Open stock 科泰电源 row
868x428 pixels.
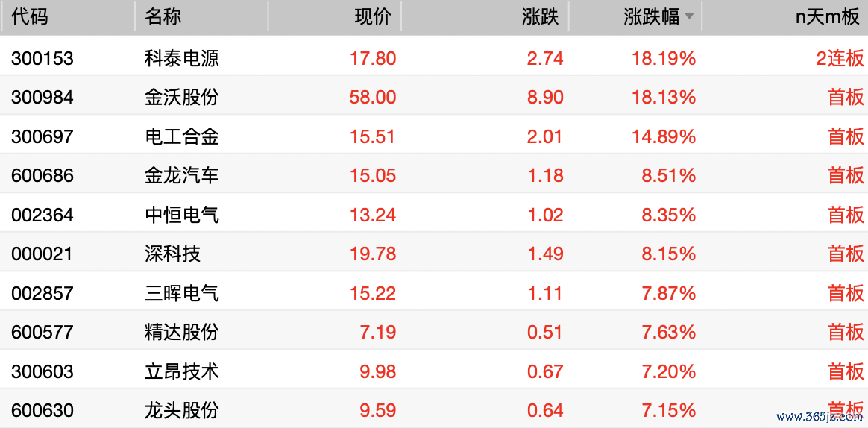click(x=434, y=57)
